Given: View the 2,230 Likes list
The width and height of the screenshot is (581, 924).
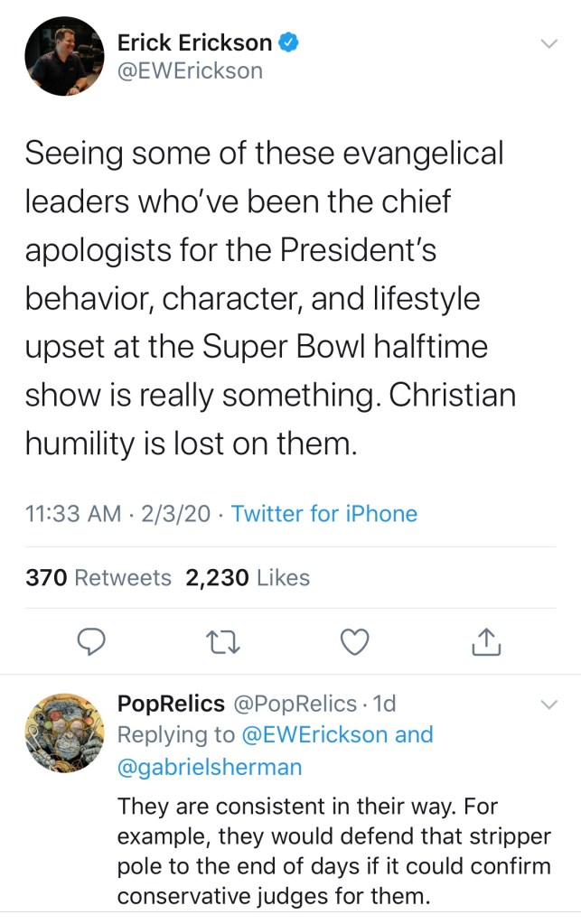Looking at the screenshot, I should [x=248, y=578].
